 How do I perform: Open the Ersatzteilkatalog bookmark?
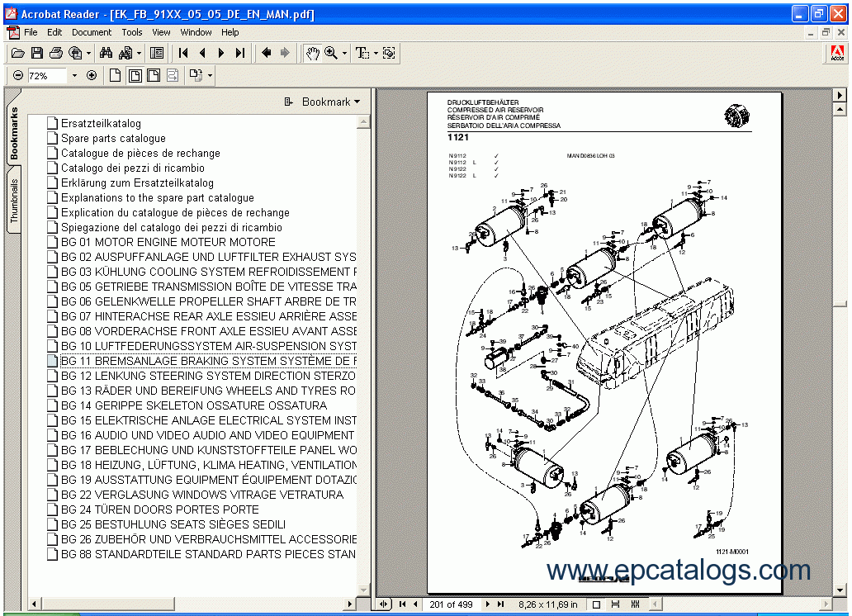(x=101, y=123)
